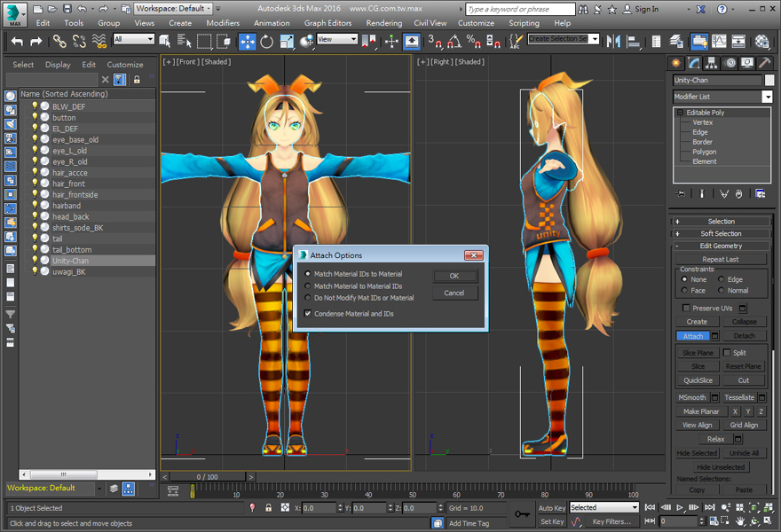Activate the Select and Rotate tool
This screenshot has width=781, height=532.
click(x=267, y=42)
